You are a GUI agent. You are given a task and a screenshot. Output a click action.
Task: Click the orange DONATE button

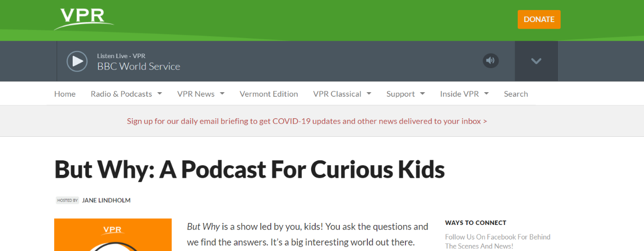pos(539,20)
